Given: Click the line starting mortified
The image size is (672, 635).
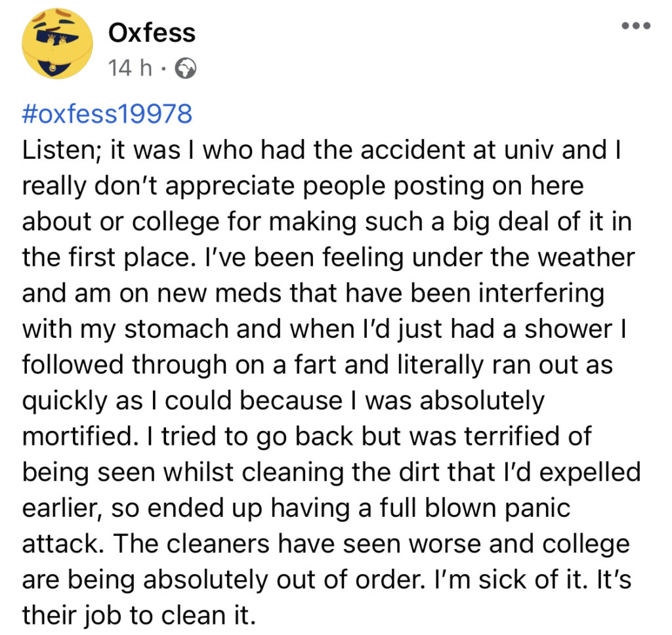Looking at the screenshot, I should (x=307, y=437).
